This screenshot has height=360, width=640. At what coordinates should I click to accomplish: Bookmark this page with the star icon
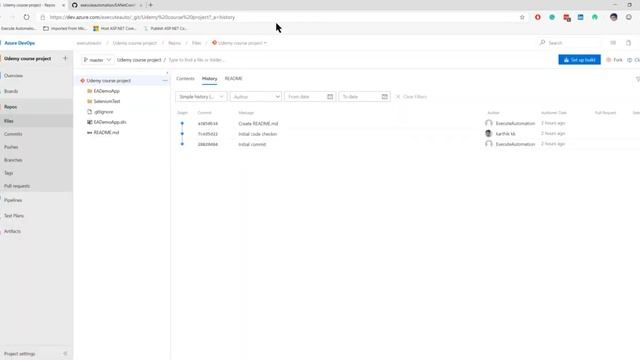coord(522,17)
